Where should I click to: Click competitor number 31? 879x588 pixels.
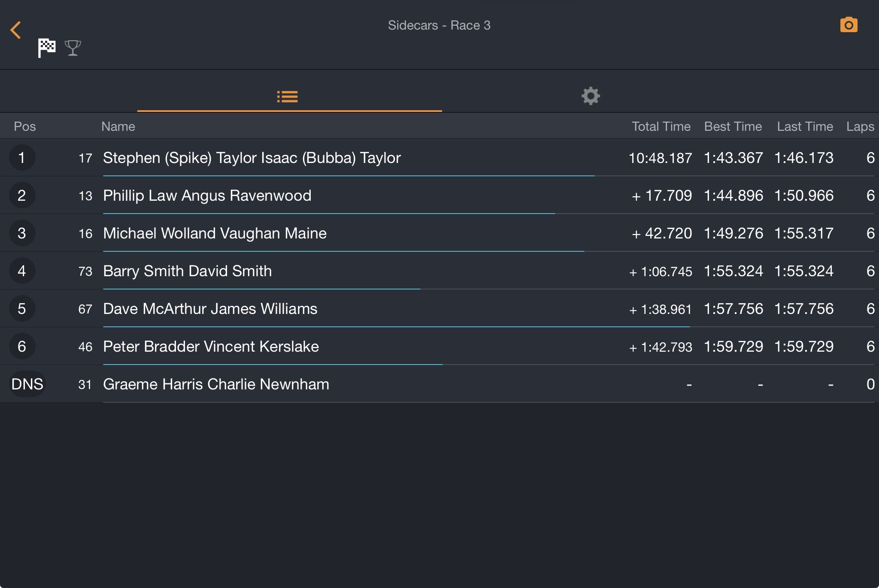85,385
